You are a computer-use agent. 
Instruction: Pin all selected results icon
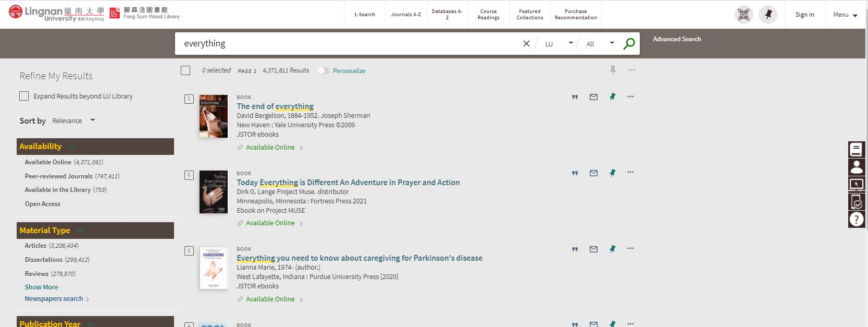click(x=613, y=70)
